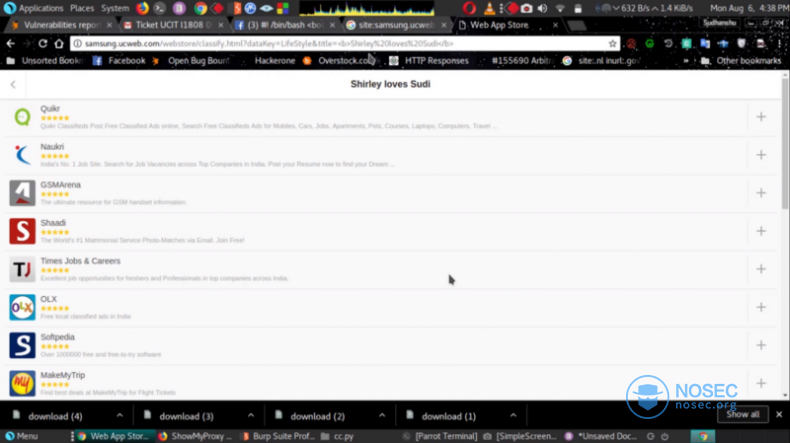Open the volume control in system tray
Image resolution: width=790 pixels, height=443 pixels.
tap(542, 8)
